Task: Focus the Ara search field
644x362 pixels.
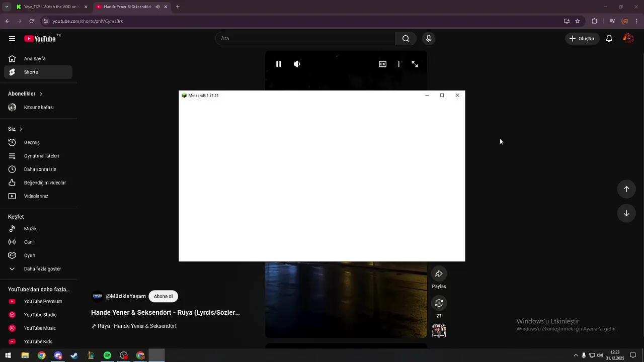Action: pos(305,39)
